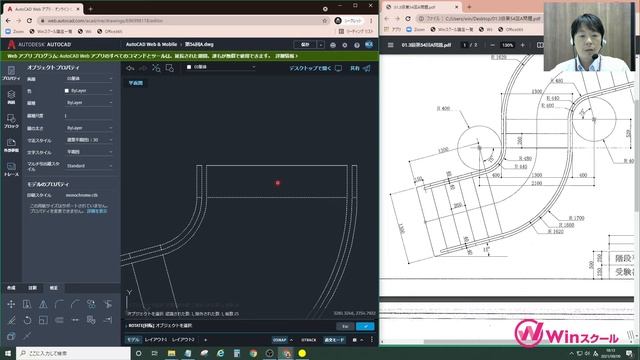Open the layer dropdown in the canvas toolbar
The width and height of the screenshot is (640, 360).
[221, 67]
